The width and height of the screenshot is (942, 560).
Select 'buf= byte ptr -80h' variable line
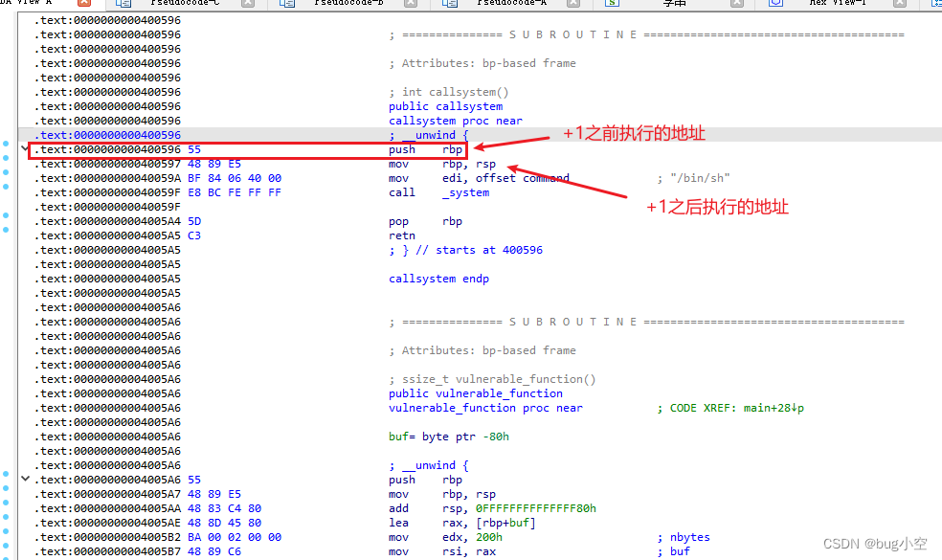click(449, 437)
